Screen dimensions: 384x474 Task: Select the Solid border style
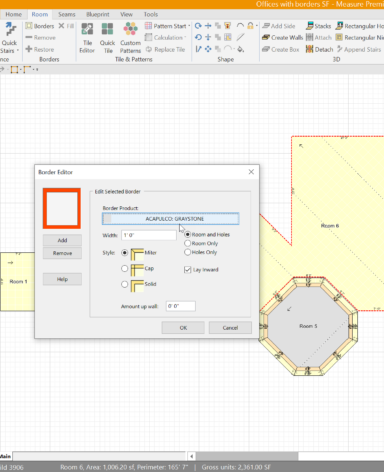click(x=125, y=284)
